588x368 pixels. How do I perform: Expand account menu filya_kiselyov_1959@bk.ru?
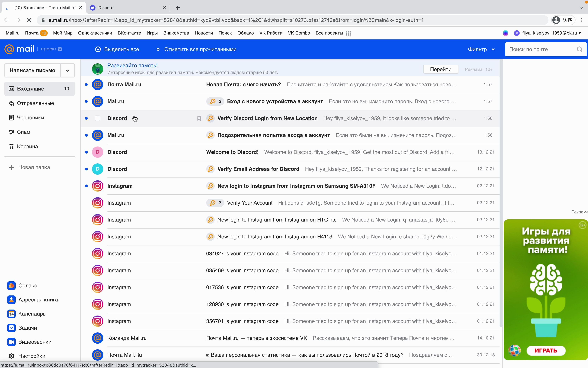click(547, 33)
